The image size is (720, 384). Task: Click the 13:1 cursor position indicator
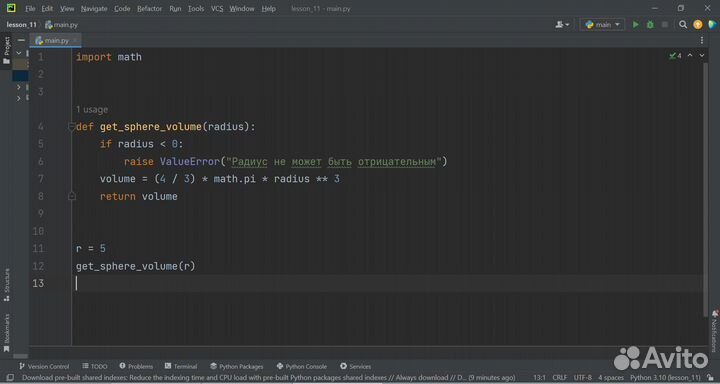(x=540, y=378)
